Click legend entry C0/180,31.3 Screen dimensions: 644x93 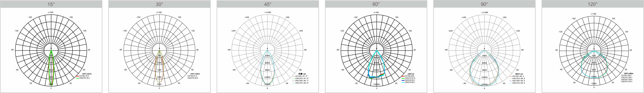(192, 76)
